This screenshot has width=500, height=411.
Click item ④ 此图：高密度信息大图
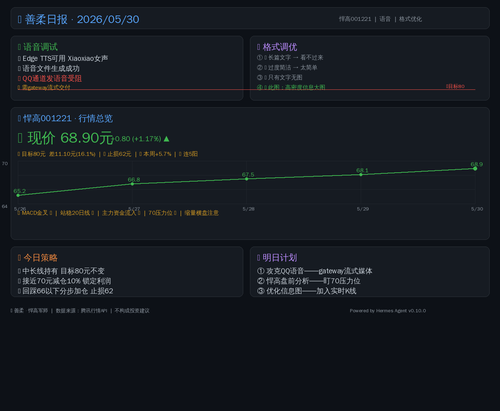coord(291,87)
